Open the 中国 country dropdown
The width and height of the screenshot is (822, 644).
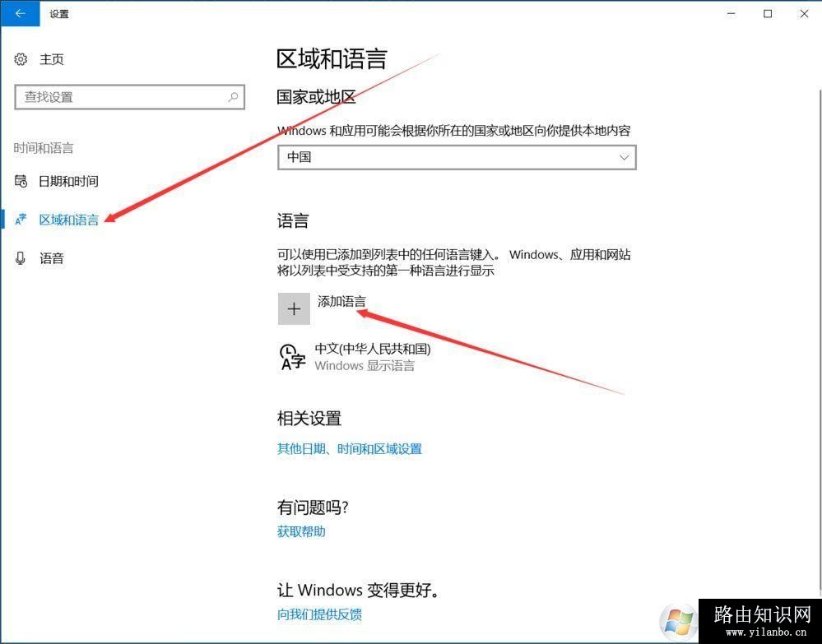tap(457, 157)
